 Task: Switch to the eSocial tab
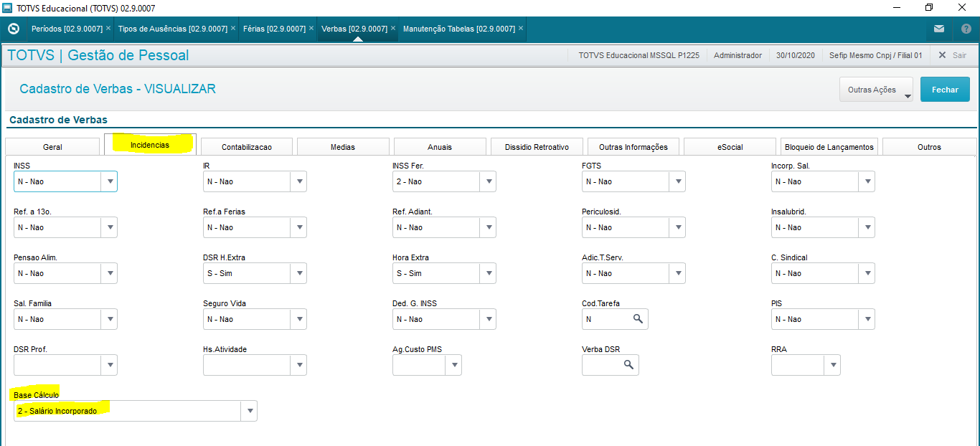pos(730,146)
